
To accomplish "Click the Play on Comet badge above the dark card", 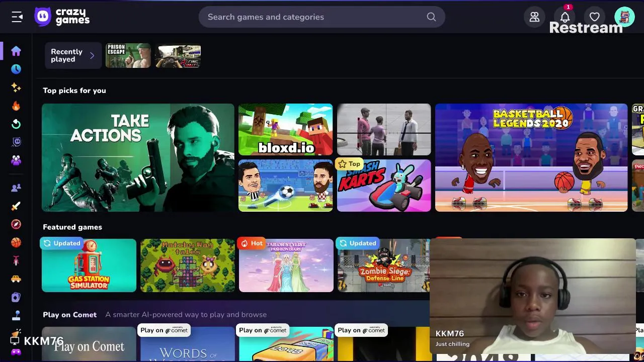I will point(361,330).
